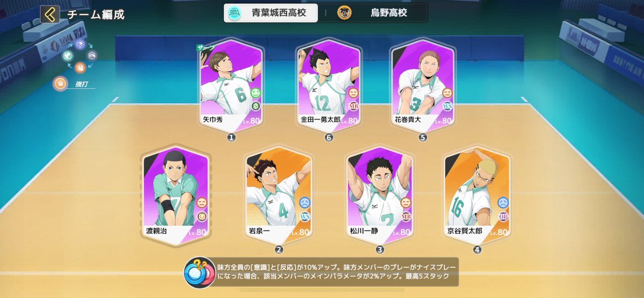The width and height of the screenshot is (644, 298).
Task: Open the 強打 power-hit style icon
Action: 60,84
